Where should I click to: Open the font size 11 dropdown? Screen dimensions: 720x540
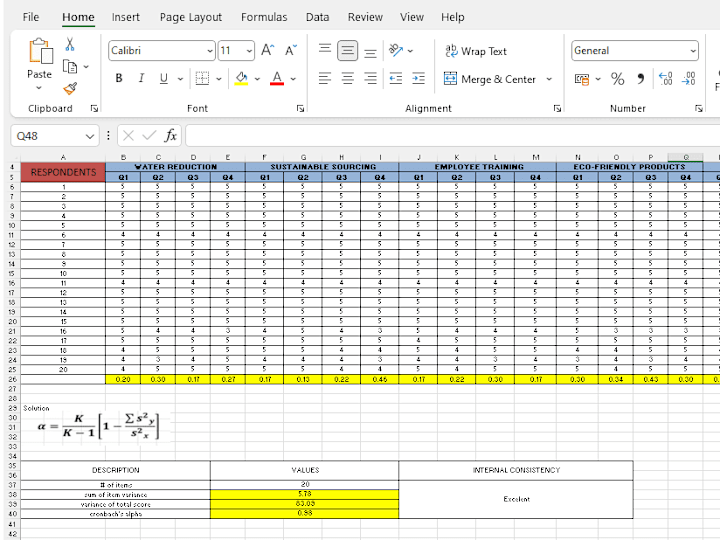(249, 51)
